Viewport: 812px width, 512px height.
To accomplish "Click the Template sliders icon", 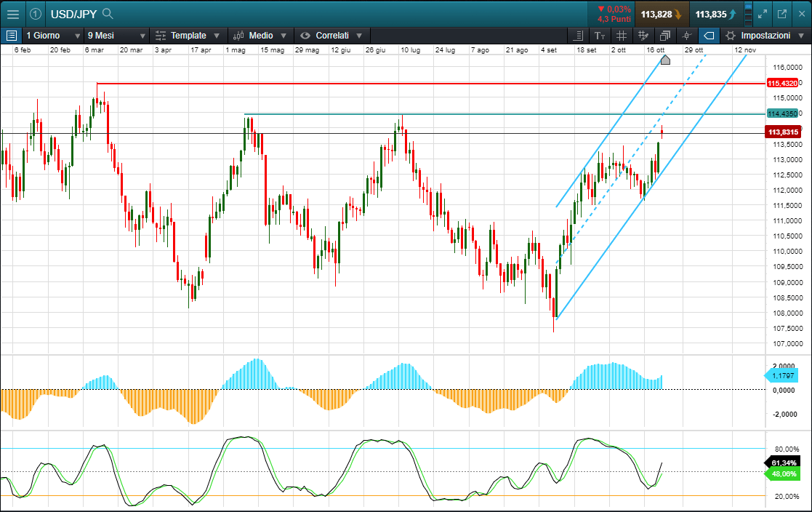I will tap(161, 35).
